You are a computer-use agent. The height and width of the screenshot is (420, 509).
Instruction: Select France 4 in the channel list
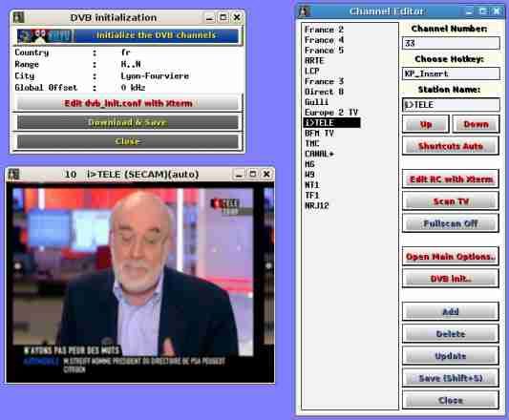pyautogui.click(x=324, y=40)
